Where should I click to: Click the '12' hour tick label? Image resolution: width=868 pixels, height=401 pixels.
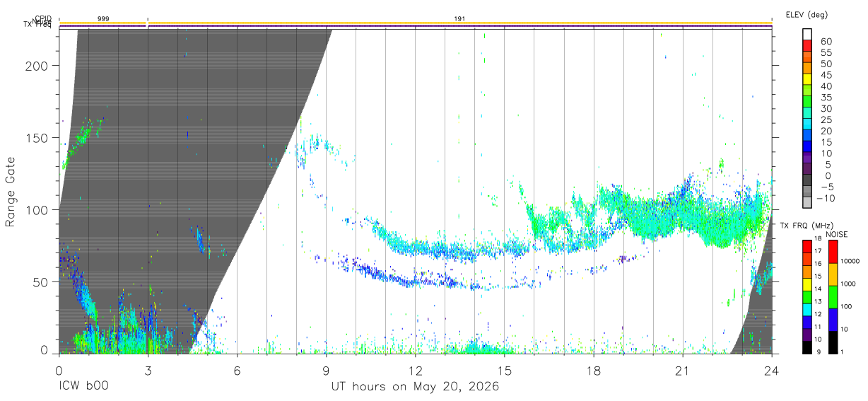[x=415, y=371]
